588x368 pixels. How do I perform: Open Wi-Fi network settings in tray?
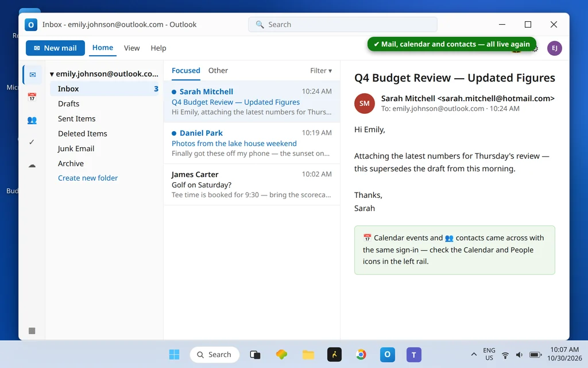click(505, 355)
